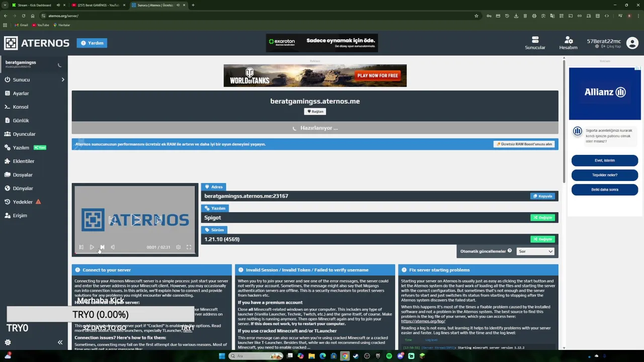The width and height of the screenshot is (644, 362).
Task: Open the Erişim page
Action: 20,215
